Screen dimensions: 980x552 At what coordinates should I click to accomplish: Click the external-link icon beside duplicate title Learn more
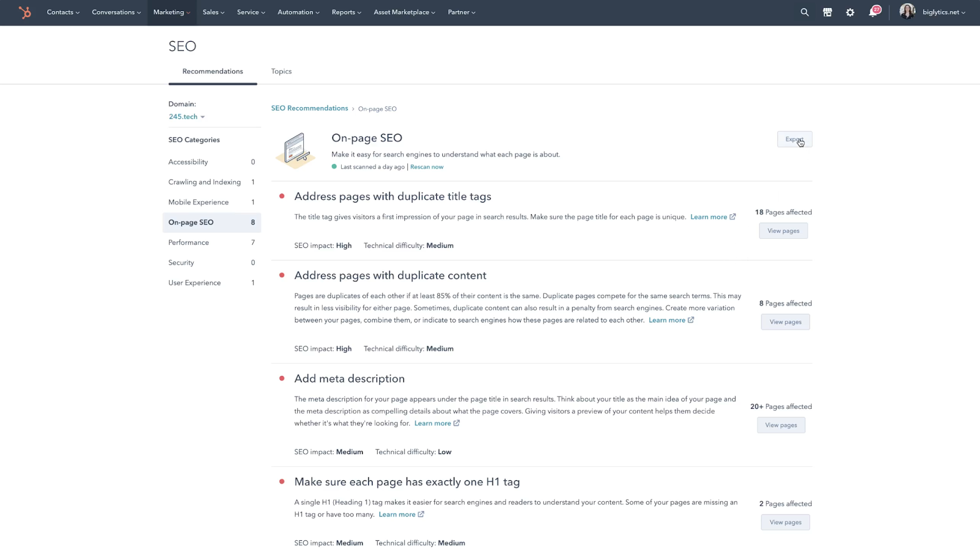(733, 217)
